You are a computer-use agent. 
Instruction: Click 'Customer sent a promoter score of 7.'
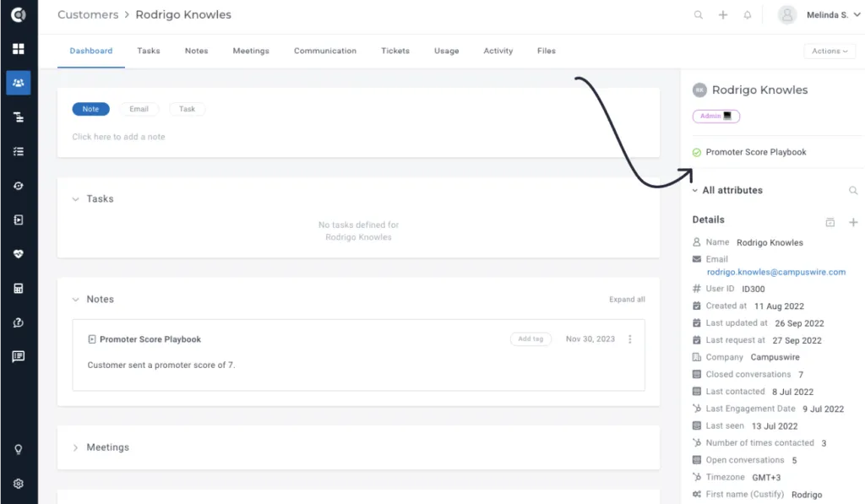point(161,365)
